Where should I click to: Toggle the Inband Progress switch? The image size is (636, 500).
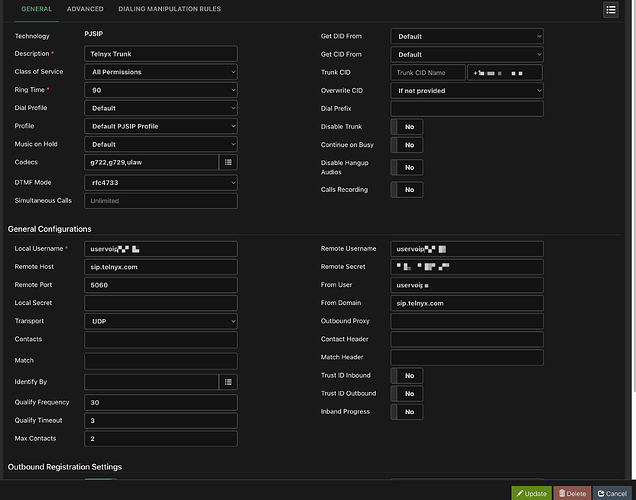407,412
